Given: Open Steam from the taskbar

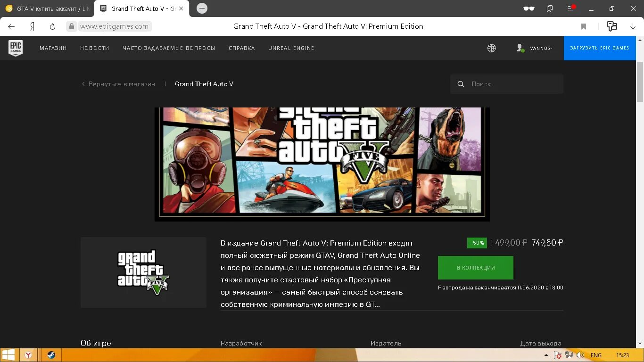Looking at the screenshot, I should pos(51,355).
